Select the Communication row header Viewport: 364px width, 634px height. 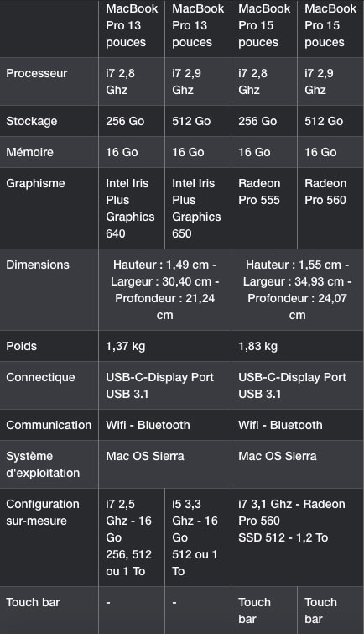click(49, 425)
